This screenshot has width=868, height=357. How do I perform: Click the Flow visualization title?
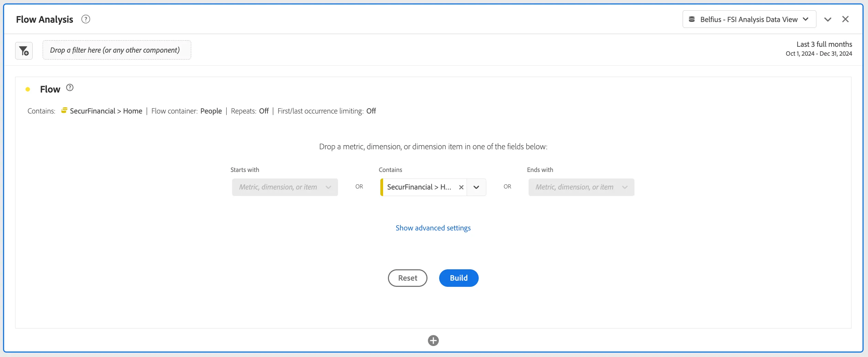50,89
